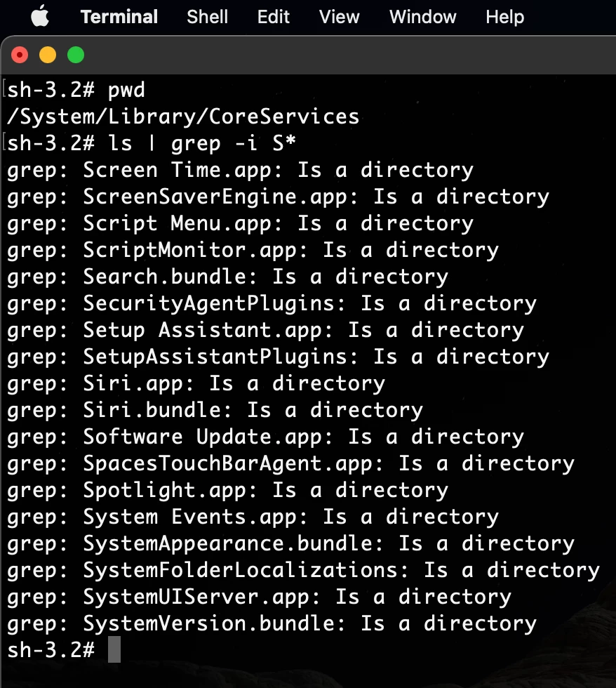616x688 pixels.
Task: Click the 'SystemFolderLocalizations' output line
Action: [x=303, y=570]
